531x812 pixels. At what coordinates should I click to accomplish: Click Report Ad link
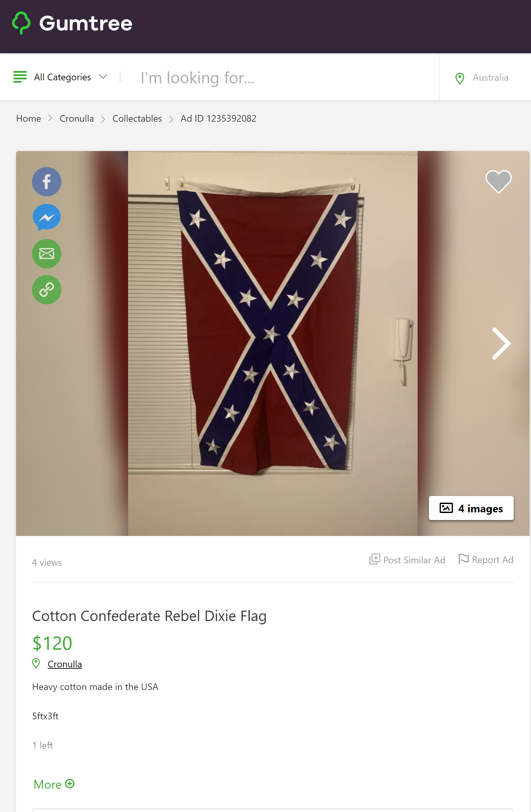point(486,559)
